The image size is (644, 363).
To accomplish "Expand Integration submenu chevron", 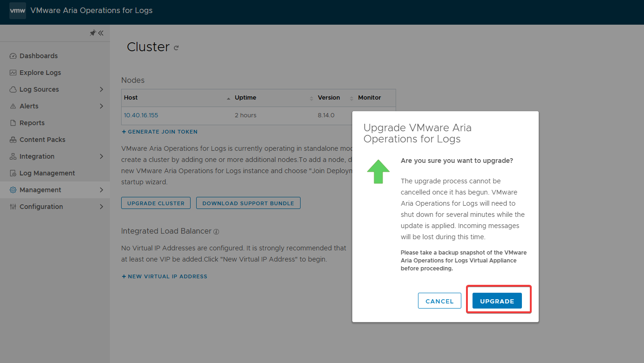I will tap(101, 156).
